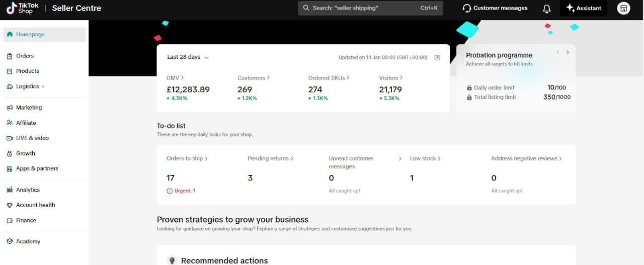Select Analytics from the sidebar menu
The width and height of the screenshot is (644, 265).
[x=28, y=190]
